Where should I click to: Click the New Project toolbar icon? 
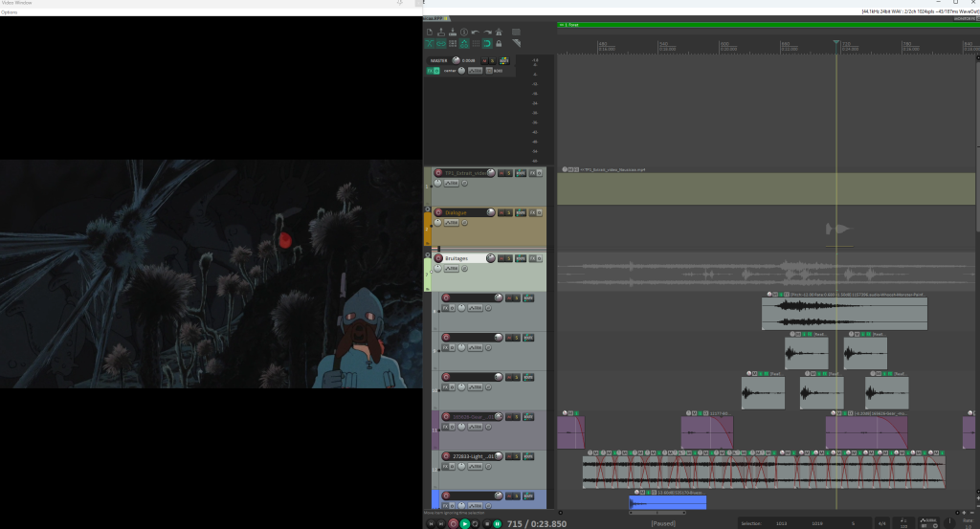[x=430, y=32]
